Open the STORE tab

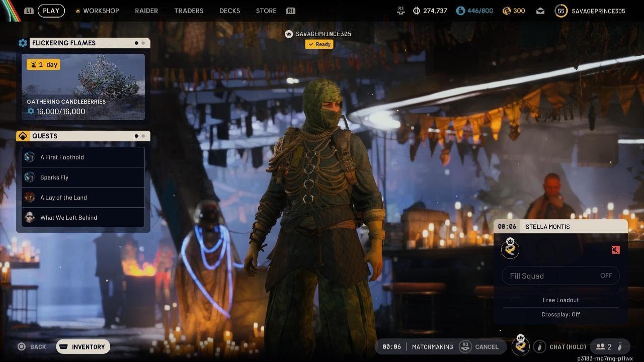pos(266,11)
